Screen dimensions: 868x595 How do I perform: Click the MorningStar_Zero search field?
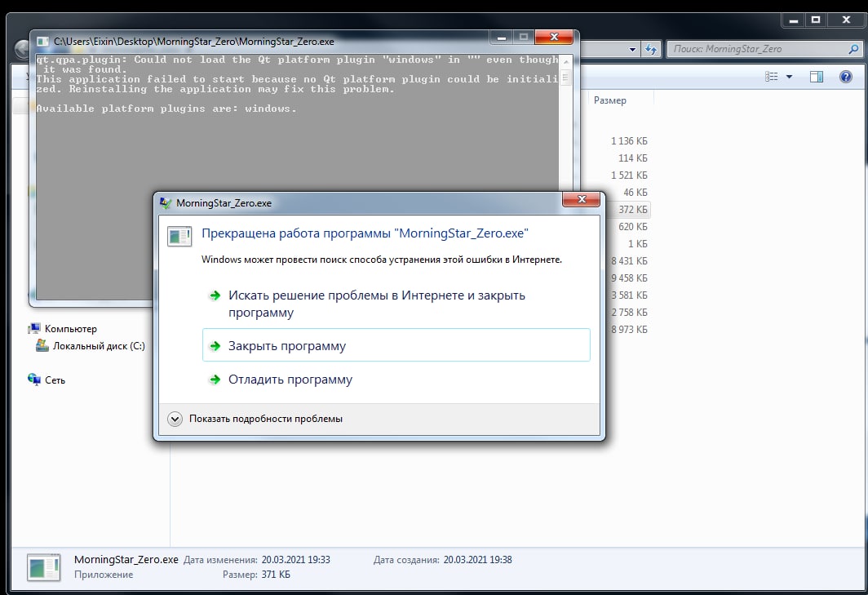coord(759,49)
